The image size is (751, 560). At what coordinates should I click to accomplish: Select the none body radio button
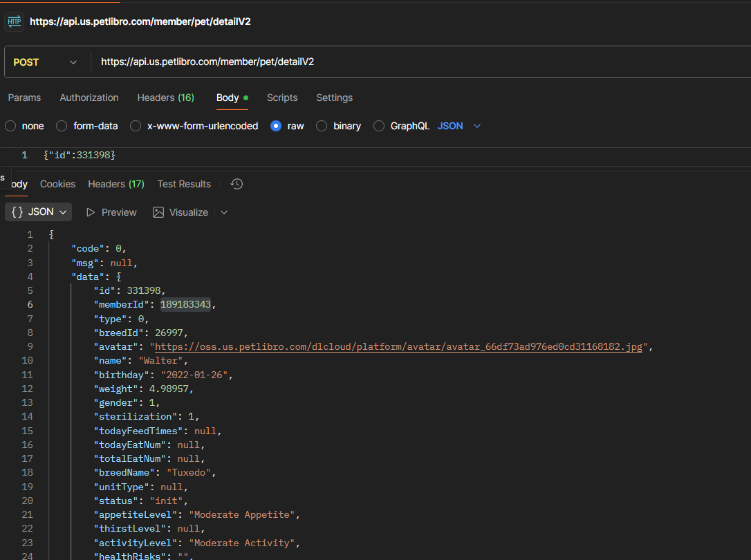[x=10, y=126]
